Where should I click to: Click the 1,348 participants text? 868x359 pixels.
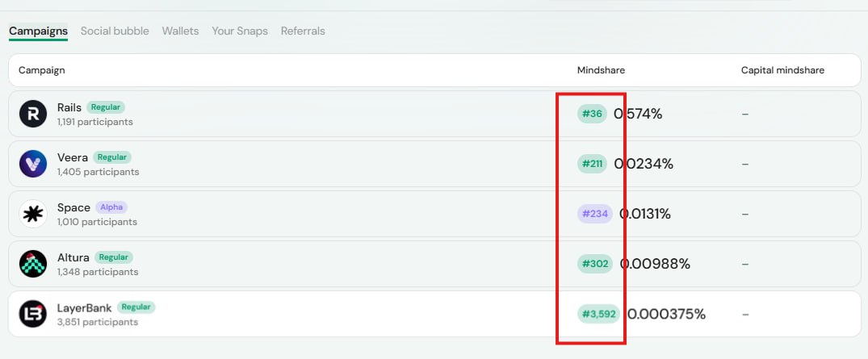98,272
